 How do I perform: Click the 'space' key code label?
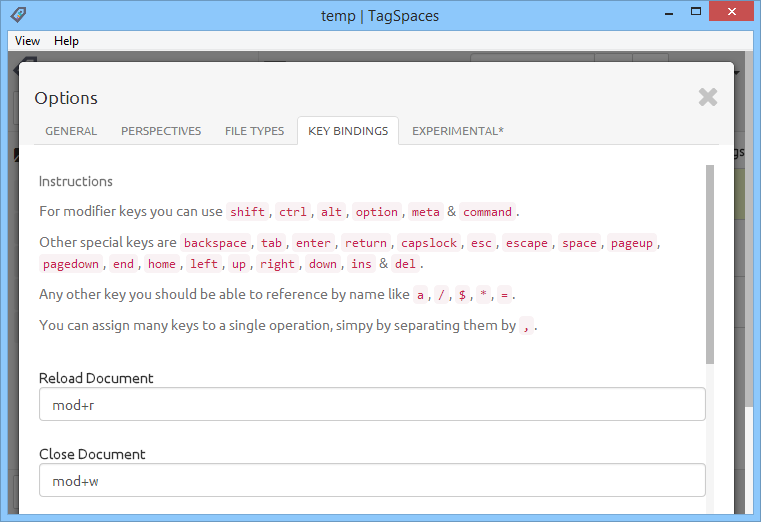point(579,243)
